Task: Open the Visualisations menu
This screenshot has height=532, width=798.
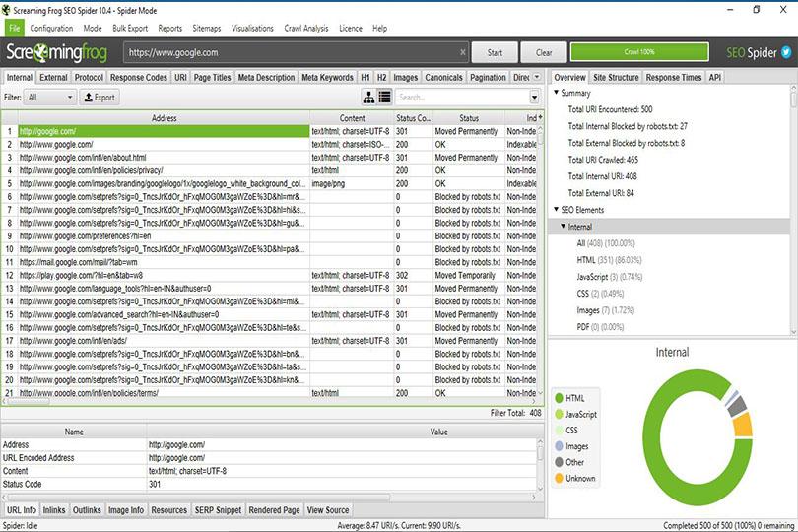Action: coord(252,28)
